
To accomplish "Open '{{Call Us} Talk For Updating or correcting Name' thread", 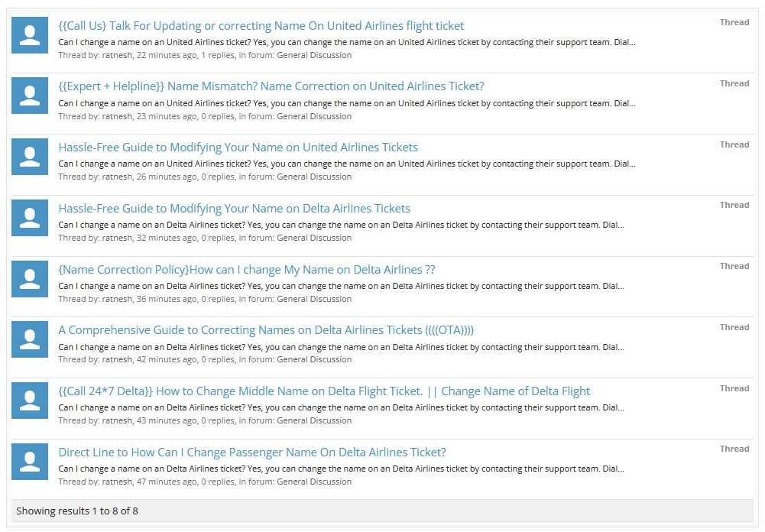I will 261,26.
